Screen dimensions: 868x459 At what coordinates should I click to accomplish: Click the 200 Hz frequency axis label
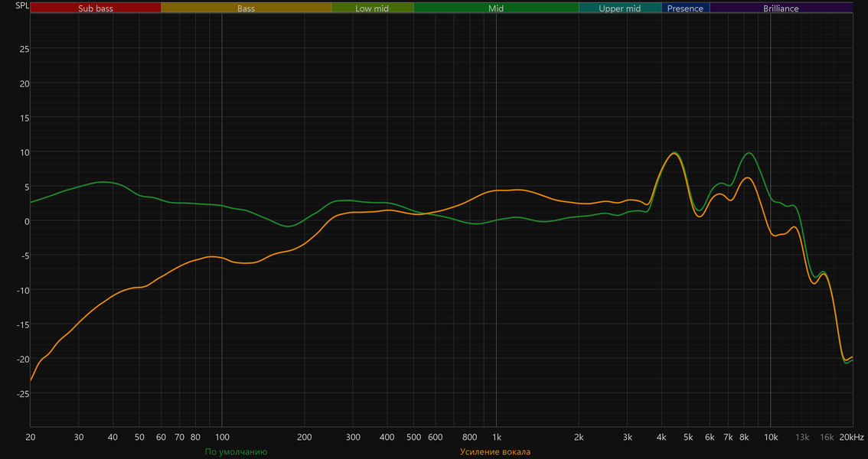305,438
